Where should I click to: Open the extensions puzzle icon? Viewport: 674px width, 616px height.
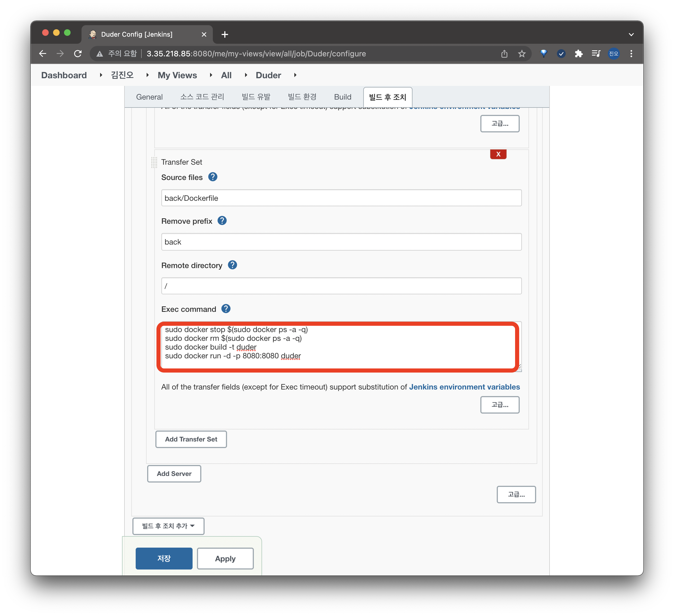(x=578, y=54)
